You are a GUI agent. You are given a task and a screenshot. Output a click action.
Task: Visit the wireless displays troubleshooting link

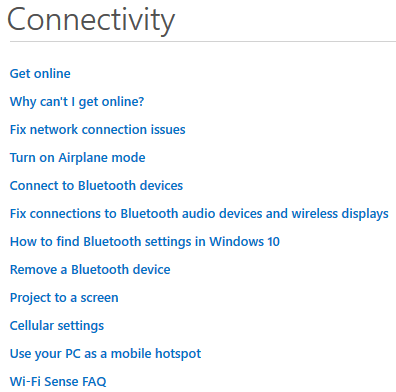[x=199, y=214]
